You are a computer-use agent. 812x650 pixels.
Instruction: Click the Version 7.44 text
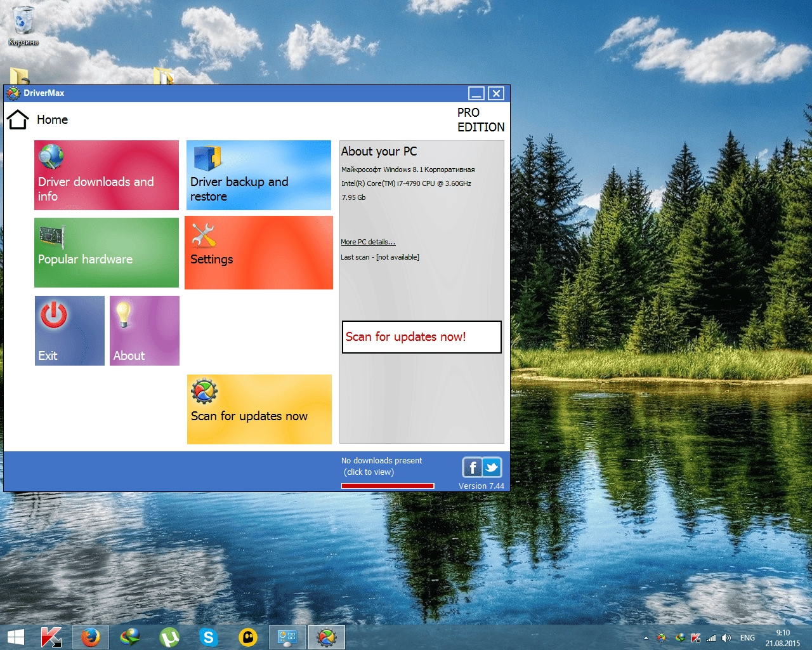pyautogui.click(x=481, y=486)
